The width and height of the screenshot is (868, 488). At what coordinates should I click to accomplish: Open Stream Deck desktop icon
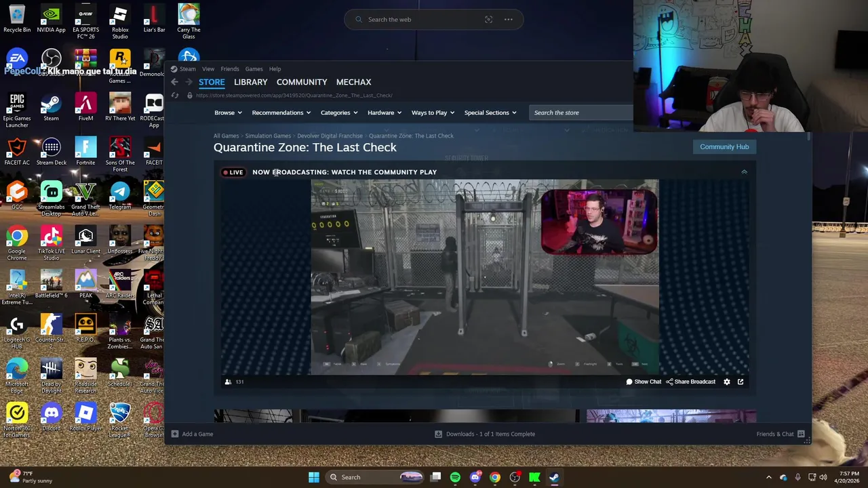(51, 152)
